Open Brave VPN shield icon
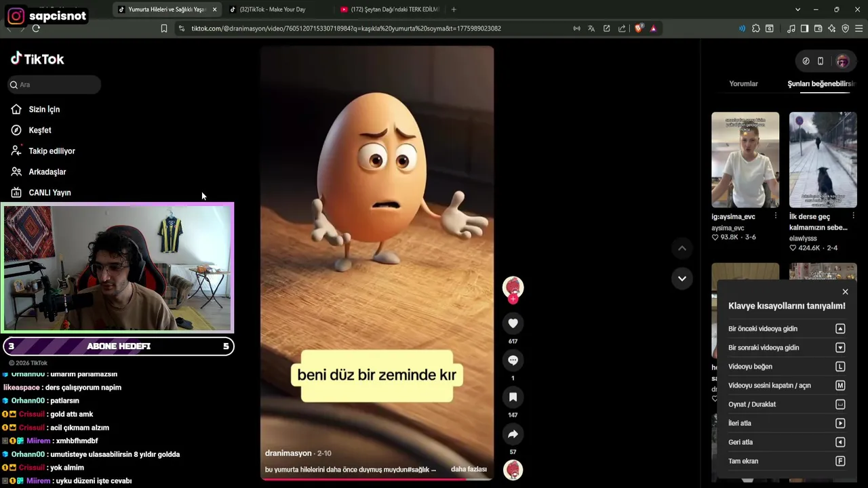 point(845,28)
